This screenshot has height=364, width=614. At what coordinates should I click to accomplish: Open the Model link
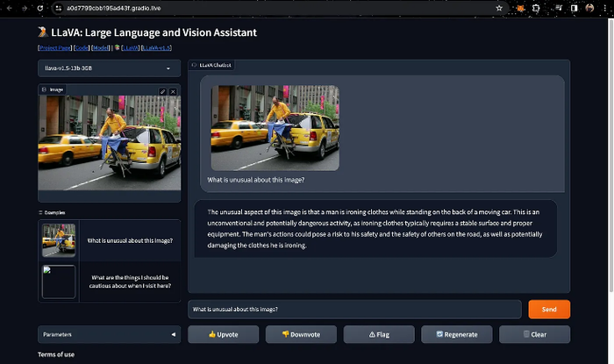point(101,47)
